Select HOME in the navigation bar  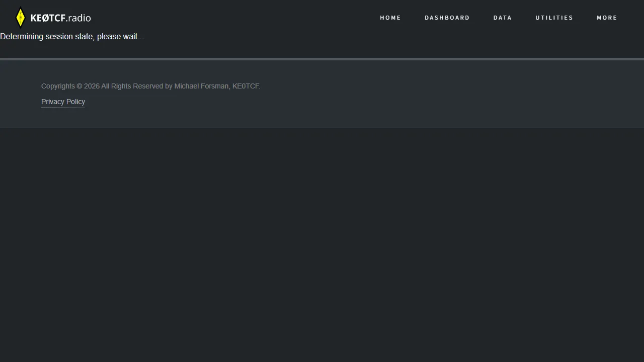[x=390, y=18]
